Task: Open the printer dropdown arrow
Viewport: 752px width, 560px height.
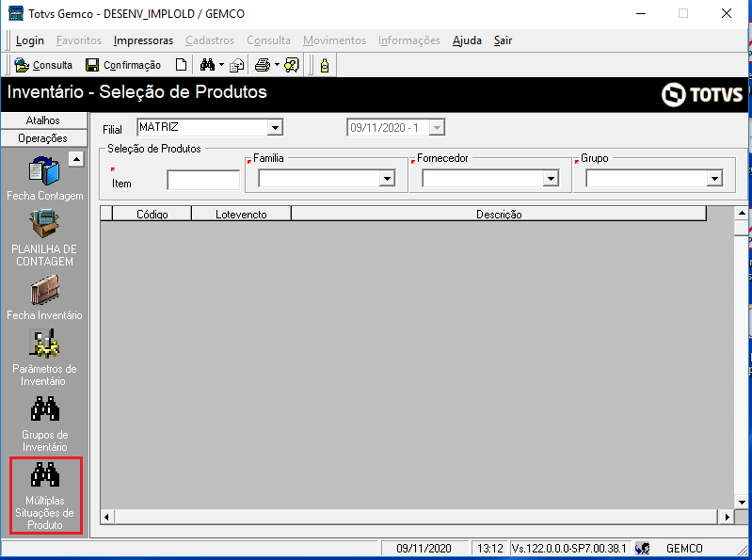Action: tap(277, 64)
